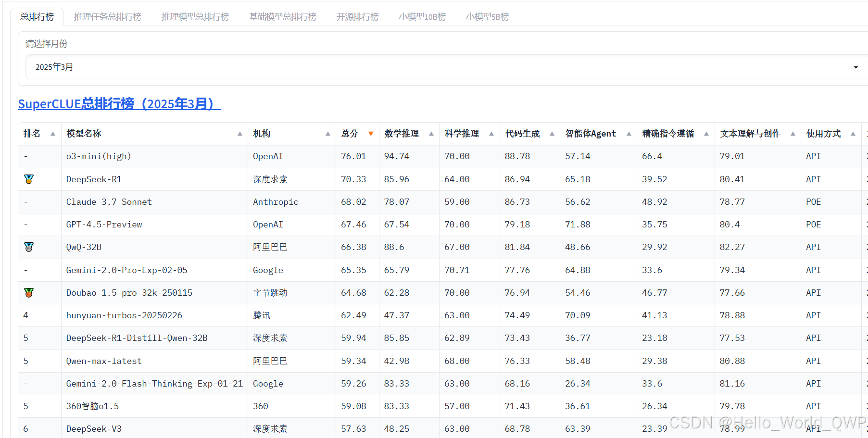Sort by 智能体Agent column arrow
The height and width of the screenshot is (438, 868).
tap(629, 134)
